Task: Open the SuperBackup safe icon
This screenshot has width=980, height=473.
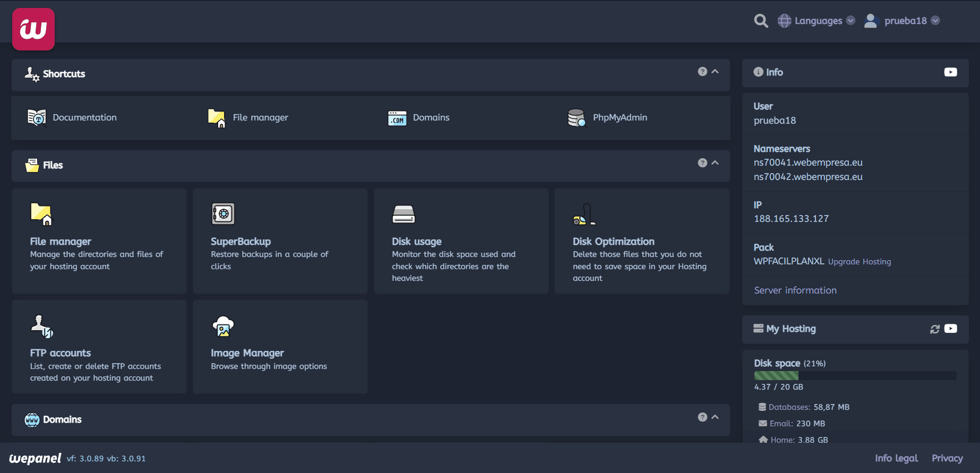Action: click(223, 214)
